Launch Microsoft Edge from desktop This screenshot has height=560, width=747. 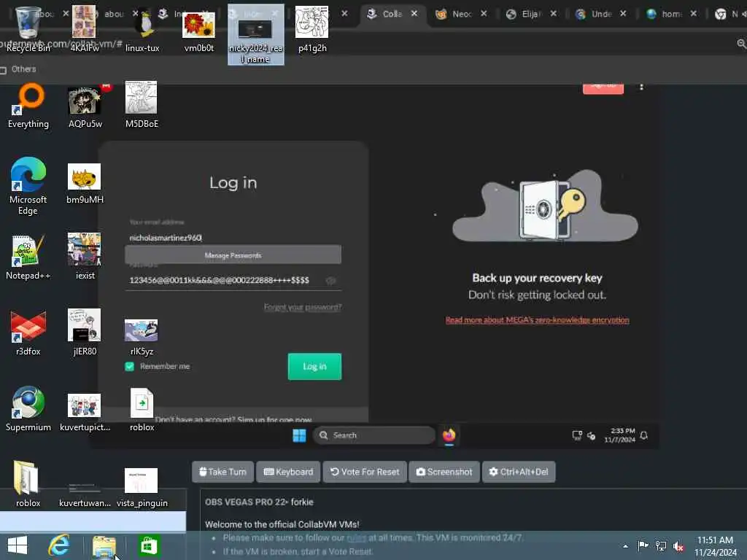28,186
